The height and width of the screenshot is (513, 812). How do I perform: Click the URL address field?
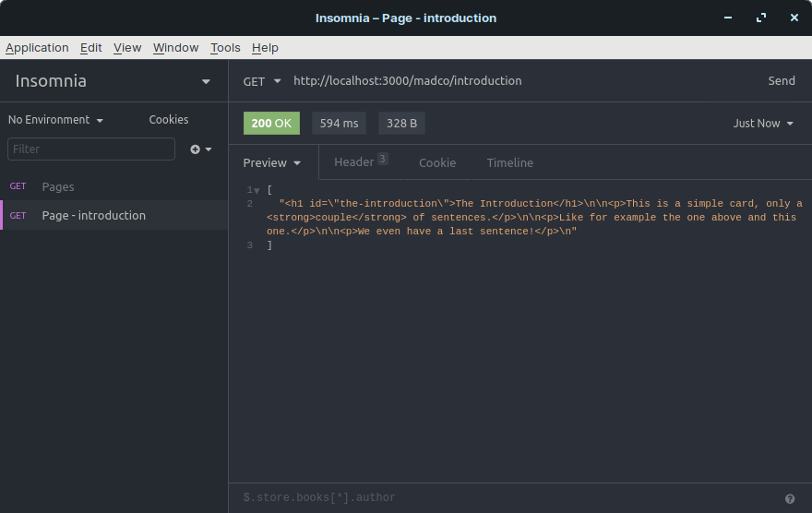(523, 81)
